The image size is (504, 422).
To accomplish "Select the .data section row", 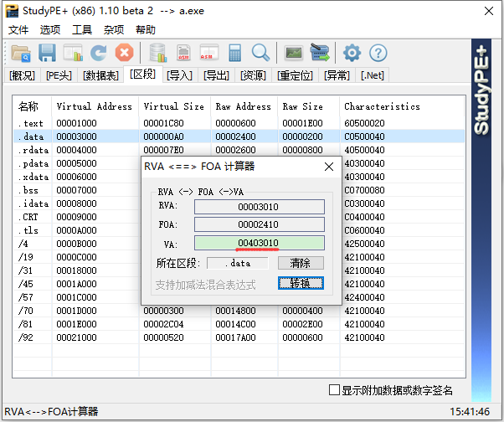I will coord(239,136).
